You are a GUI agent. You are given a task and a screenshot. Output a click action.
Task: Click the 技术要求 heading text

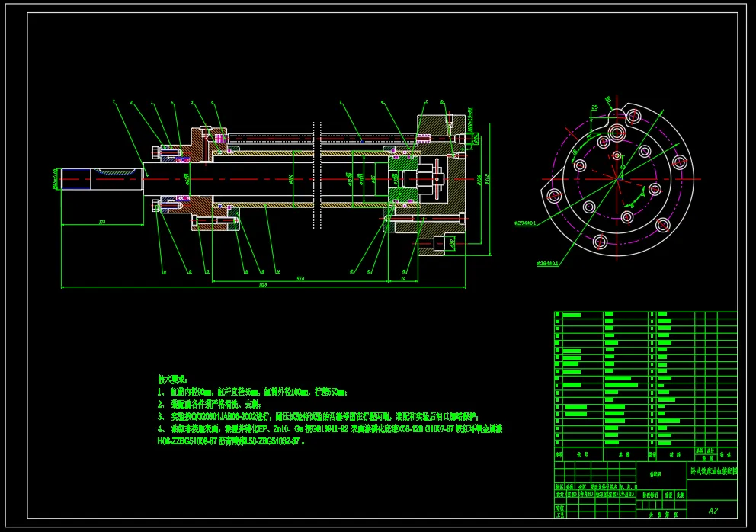[x=172, y=380]
